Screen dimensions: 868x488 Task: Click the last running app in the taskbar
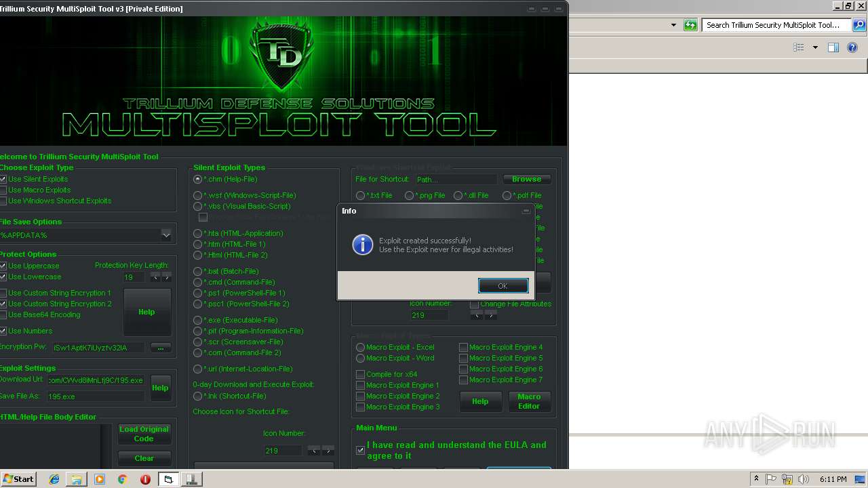pyautogui.click(x=191, y=479)
